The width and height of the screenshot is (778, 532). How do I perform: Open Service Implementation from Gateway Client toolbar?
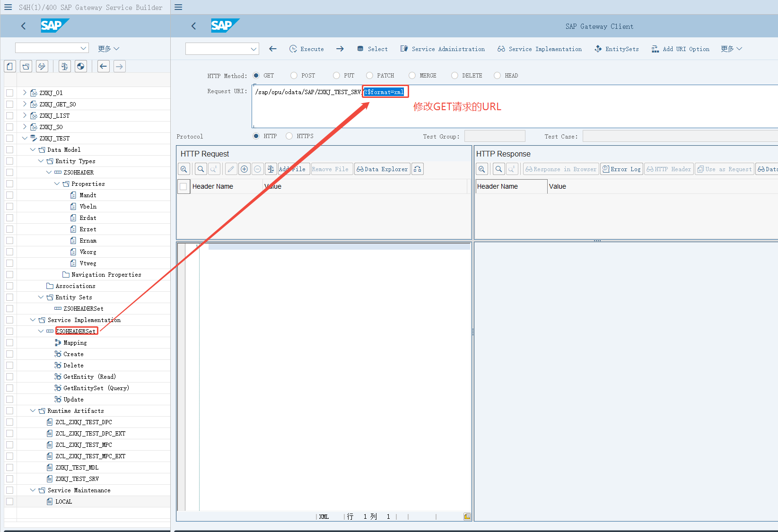click(x=540, y=49)
